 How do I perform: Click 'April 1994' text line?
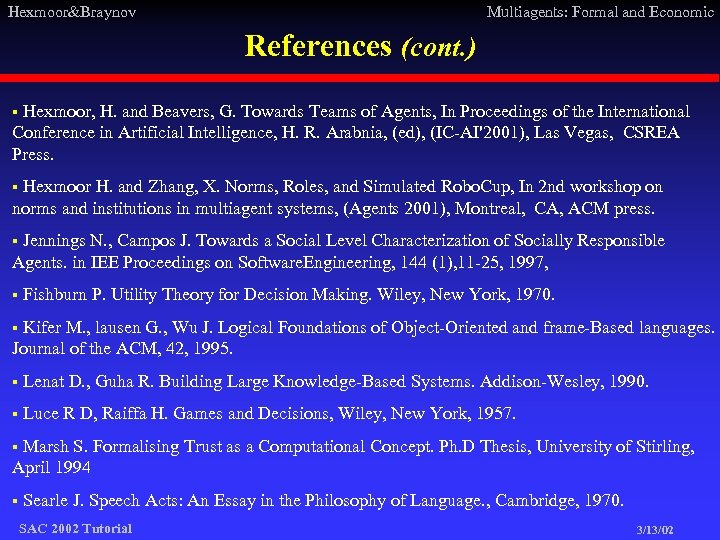click(x=51, y=468)
